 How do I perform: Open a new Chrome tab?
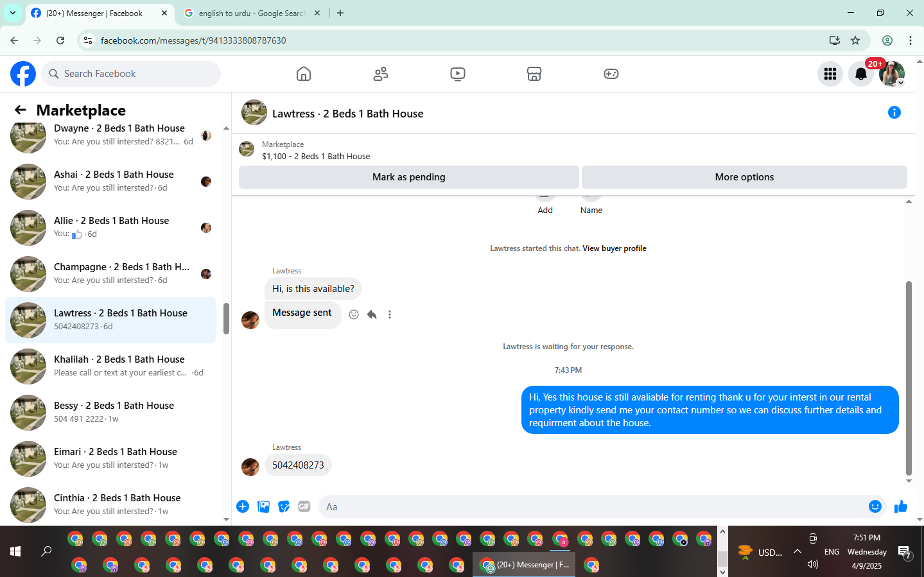pos(340,13)
